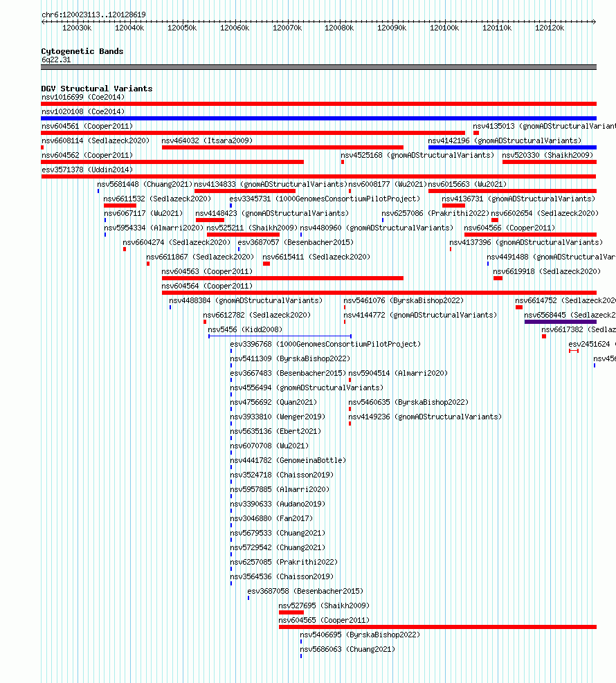This screenshot has width=616, height=683.
Task: Click nsv4756692 (Quan2021) label
Action: 273,402
